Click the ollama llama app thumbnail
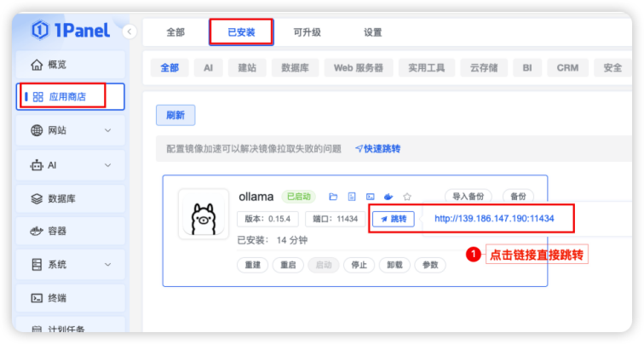Viewport: 644px width, 344px height. (204, 214)
